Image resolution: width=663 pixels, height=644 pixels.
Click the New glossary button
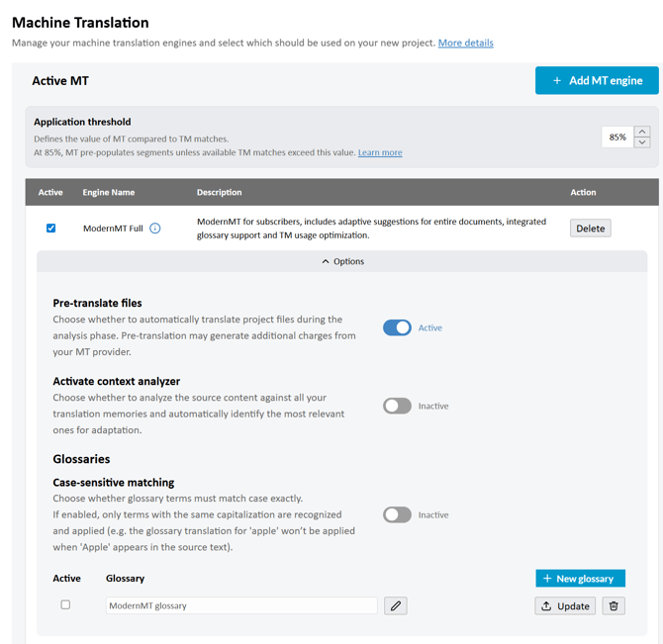pyautogui.click(x=580, y=578)
